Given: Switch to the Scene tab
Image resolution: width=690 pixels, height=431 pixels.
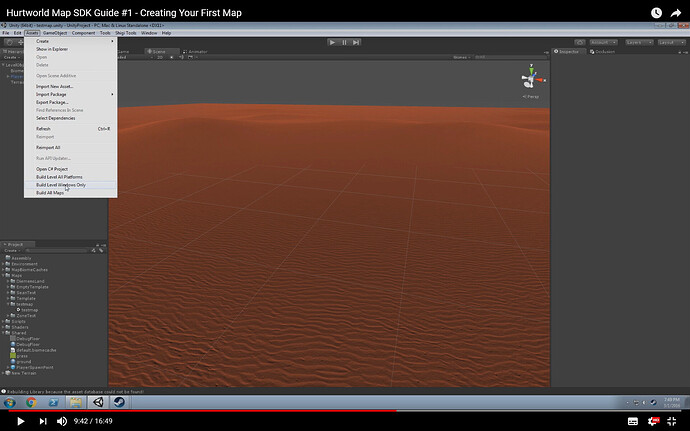Looking at the screenshot, I should [x=161, y=52].
